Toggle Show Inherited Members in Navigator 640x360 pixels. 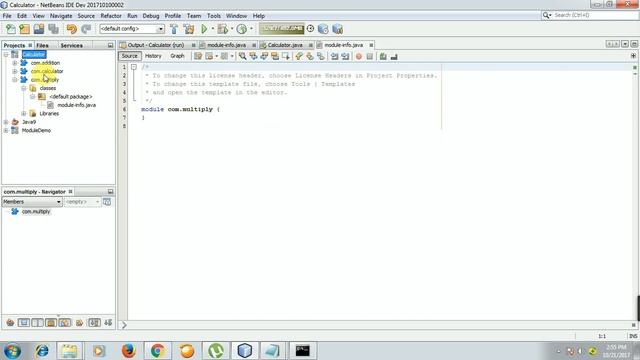click(x=10, y=323)
